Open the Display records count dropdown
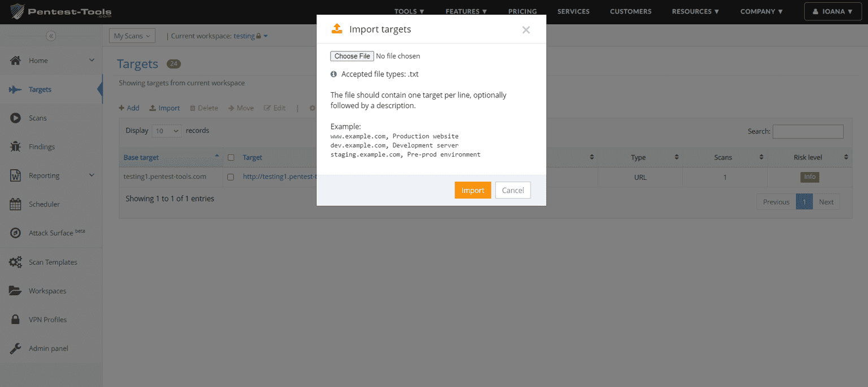The width and height of the screenshot is (868, 387). [166, 131]
